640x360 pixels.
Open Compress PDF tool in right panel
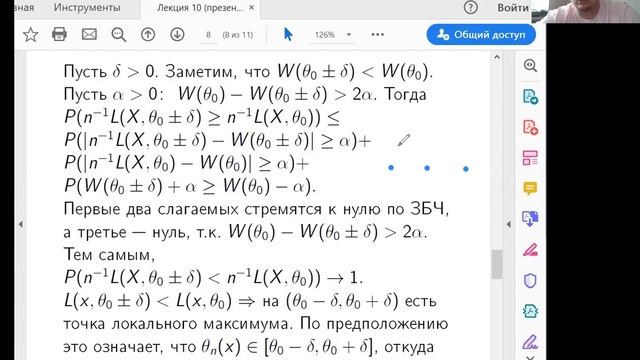[x=530, y=311]
